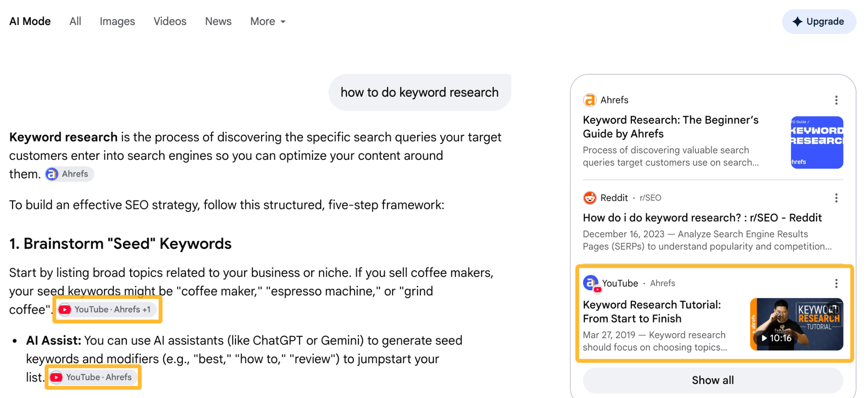Screen dimensions: 868x398
Task: Open 'Keyword Research Tutorial: From Start to Finish' link
Action: tap(652, 312)
